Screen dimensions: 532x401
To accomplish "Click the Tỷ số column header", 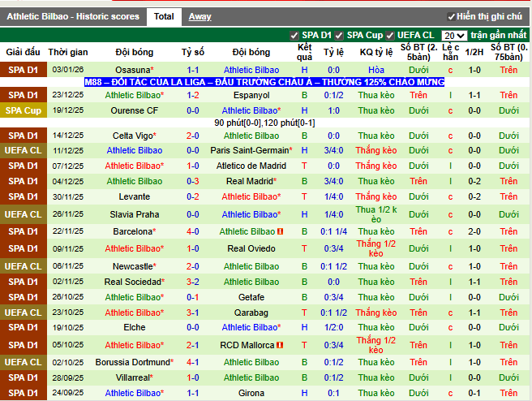I will tap(193, 52).
